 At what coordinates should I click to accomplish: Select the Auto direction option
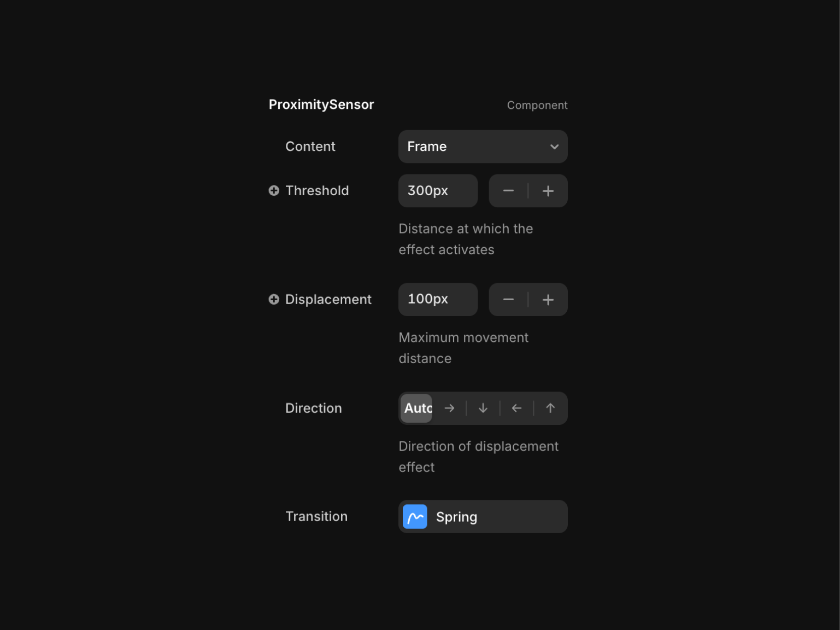pos(417,408)
